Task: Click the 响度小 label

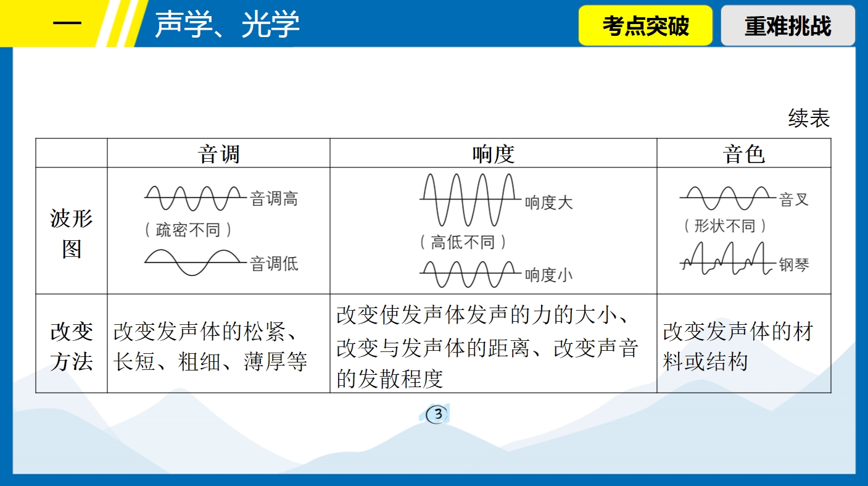Action: click(x=549, y=275)
